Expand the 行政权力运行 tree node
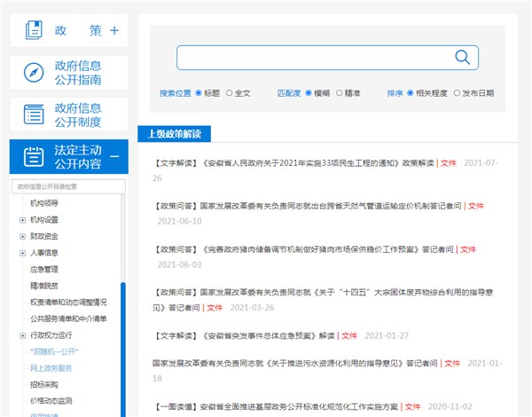Image resolution: width=532 pixels, height=417 pixels. click(23, 335)
